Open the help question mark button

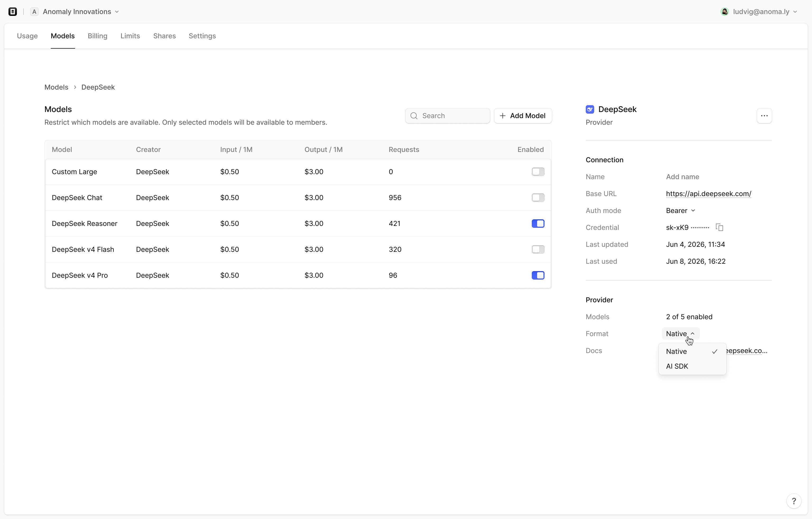click(x=794, y=501)
